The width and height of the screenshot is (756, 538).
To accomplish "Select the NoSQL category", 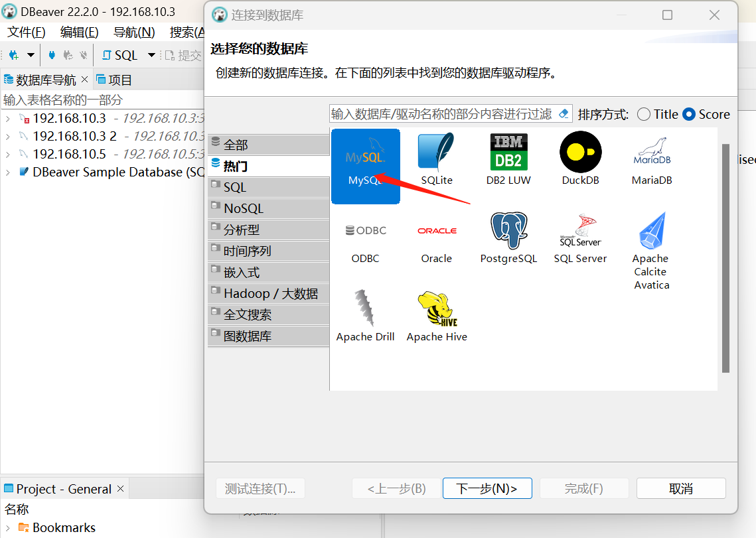I will click(x=269, y=208).
